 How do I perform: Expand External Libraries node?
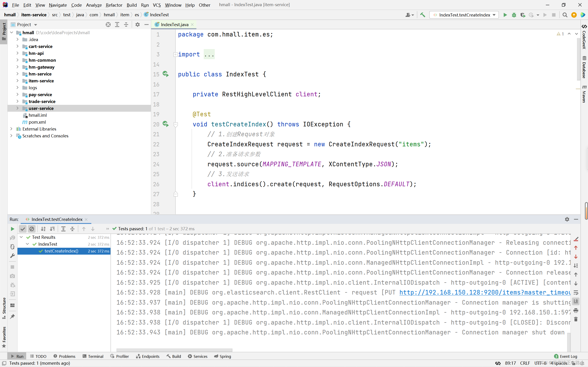(x=11, y=129)
